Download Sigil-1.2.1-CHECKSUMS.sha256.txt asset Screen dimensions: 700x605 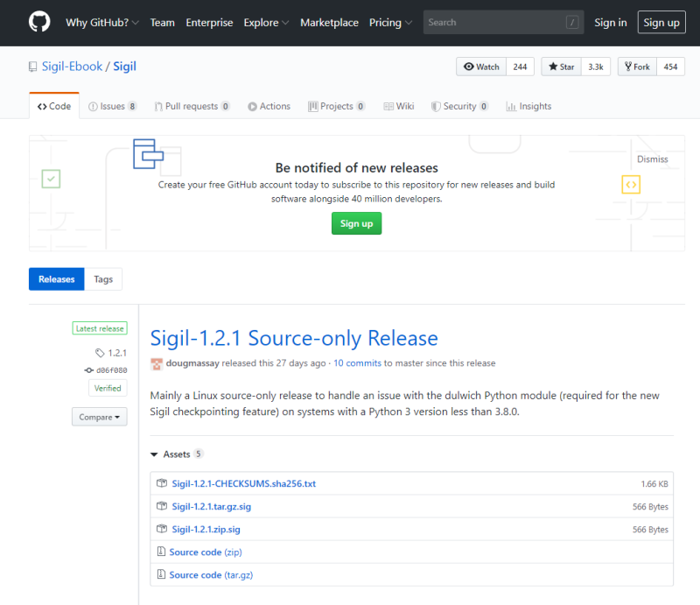(x=244, y=483)
